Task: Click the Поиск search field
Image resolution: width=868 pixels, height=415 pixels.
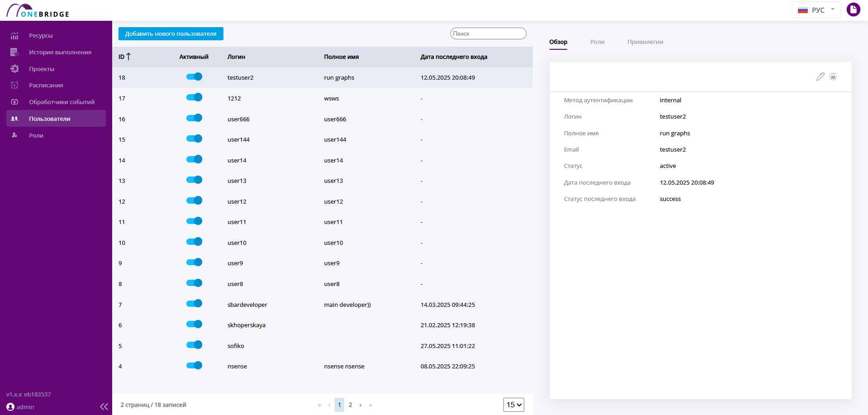Action: tap(488, 33)
